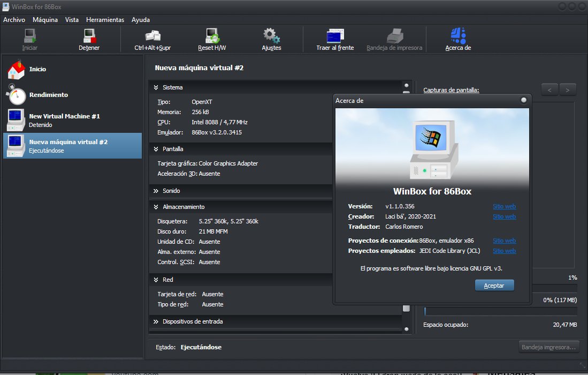The image size is (588, 375).
Task: Send Ctrl+Alt+Supr to the machine
Action: point(152,36)
